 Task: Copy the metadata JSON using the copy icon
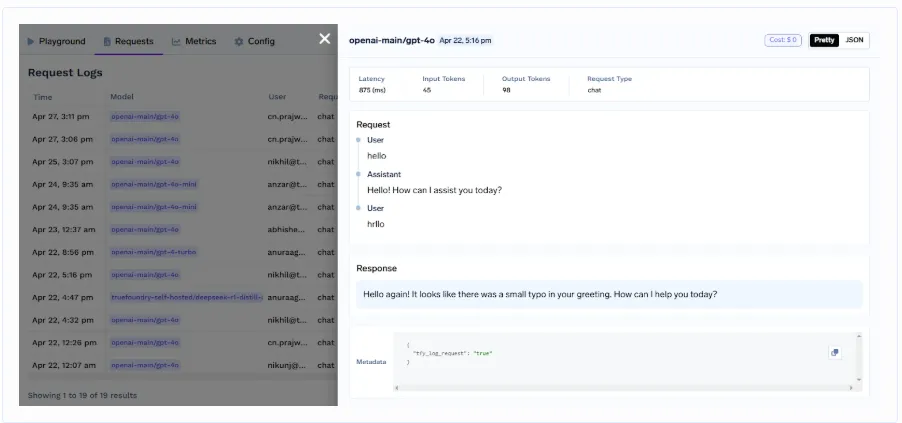point(835,353)
